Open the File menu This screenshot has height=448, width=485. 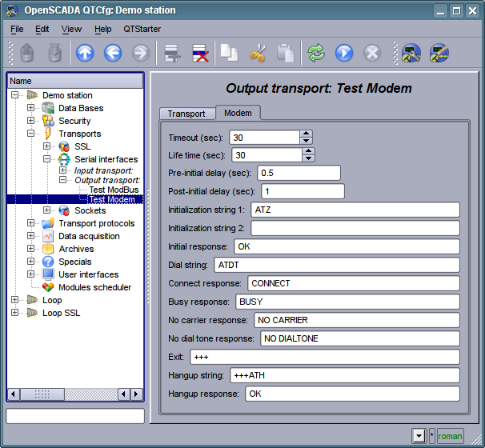click(17, 29)
